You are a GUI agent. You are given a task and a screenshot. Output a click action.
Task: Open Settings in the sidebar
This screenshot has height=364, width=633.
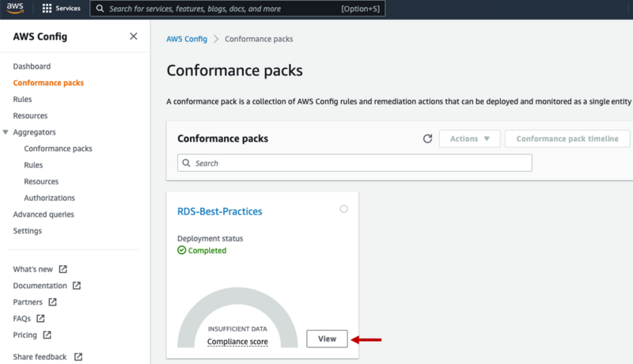coord(28,231)
